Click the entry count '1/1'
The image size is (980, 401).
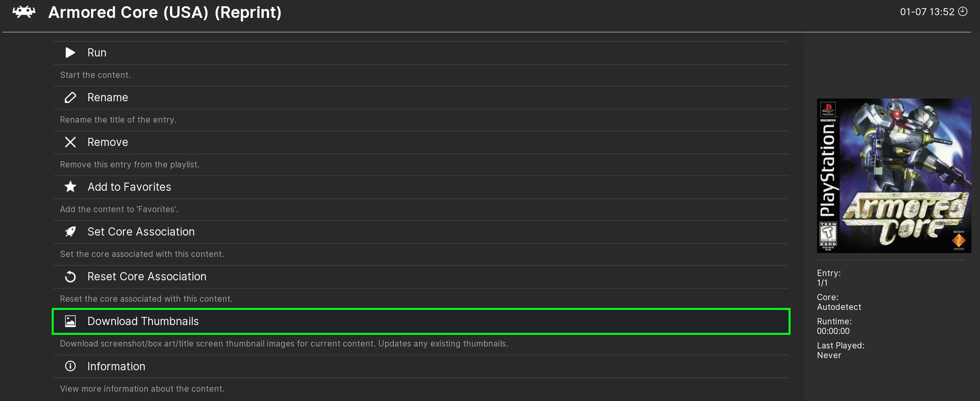click(822, 283)
